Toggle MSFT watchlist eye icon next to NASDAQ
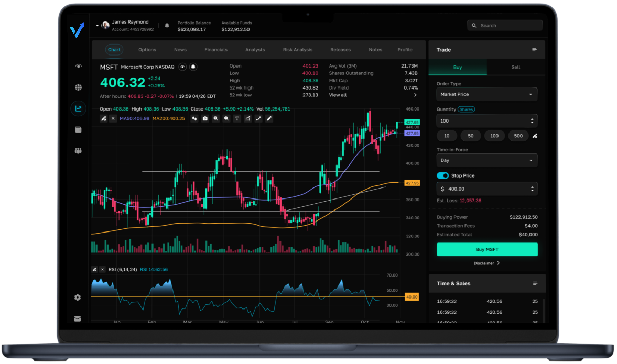Viewport: 617px width, 364px height. pyautogui.click(x=182, y=67)
